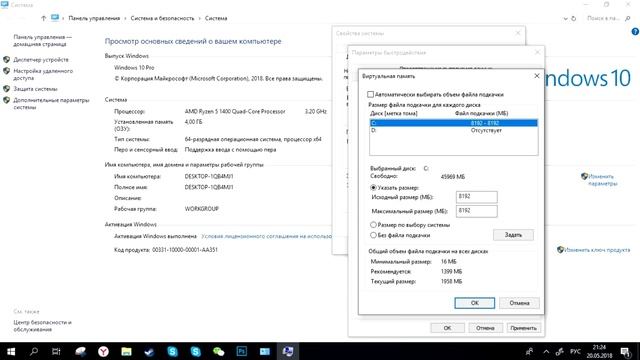
Task: Select Без файла подкачки radio
Action: 373,235
